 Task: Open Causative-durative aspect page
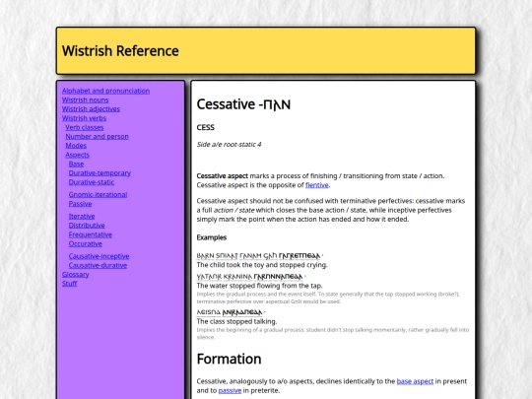(x=98, y=266)
